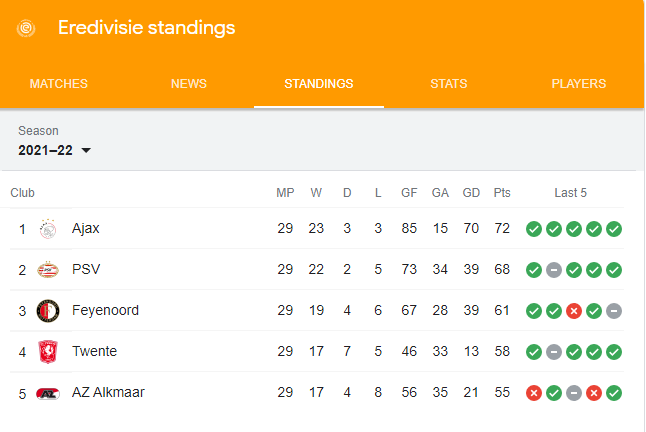Click the AZ Alkmaar club crest
Image resolution: width=646 pixels, height=432 pixels.
(48, 394)
